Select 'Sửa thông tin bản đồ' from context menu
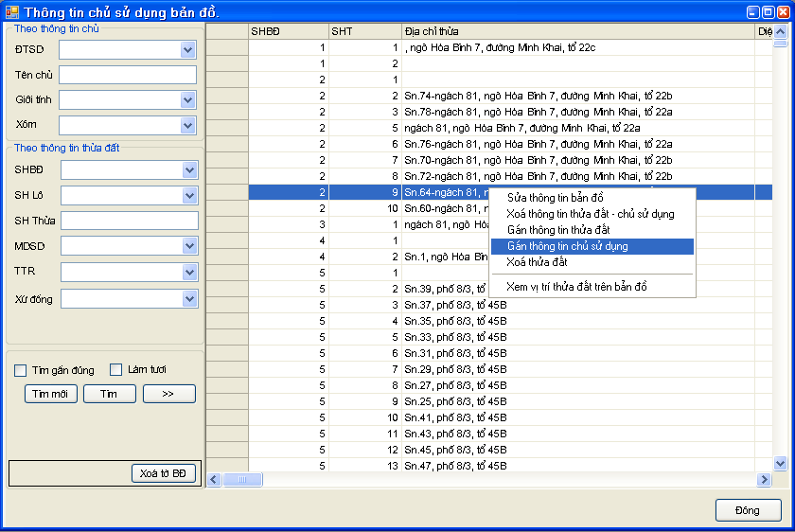This screenshot has height=532, width=795. coord(555,198)
